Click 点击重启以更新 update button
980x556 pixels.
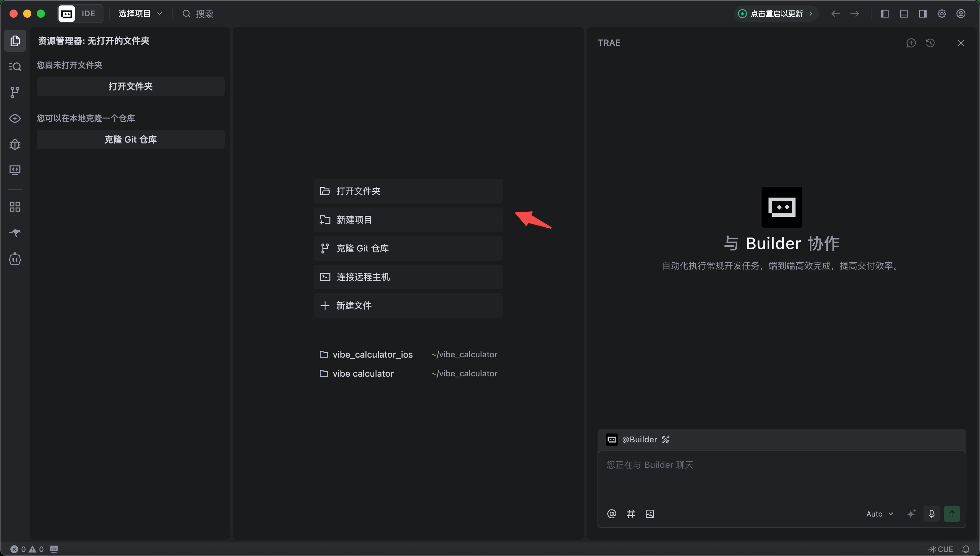(x=776, y=14)
